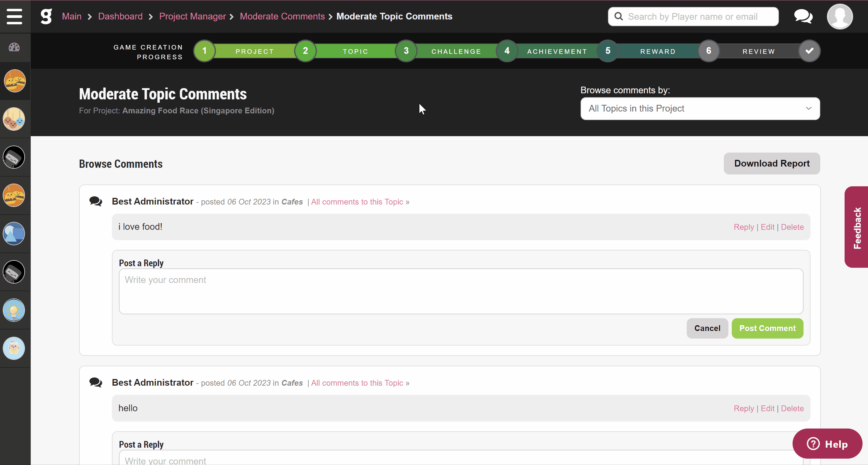Select the blue mountain project in sidebar
The width and height of the screenshot is (868, 465).
14,234
